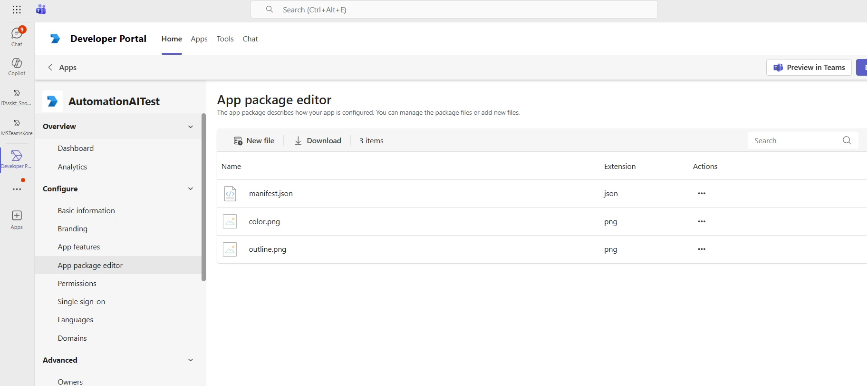Screen dimensions: 868x386
Task: Open MSTeamsKore app in the sidebar
Action: (x=17, y=127)
